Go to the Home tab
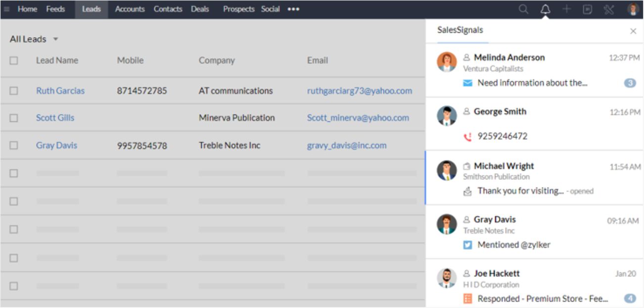Screen dimensions: 644x308 [27, 9]
